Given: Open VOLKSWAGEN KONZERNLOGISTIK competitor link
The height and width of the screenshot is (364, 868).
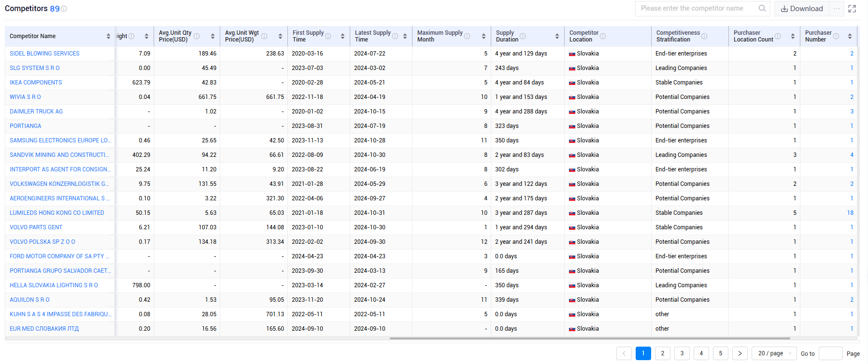Looking at the screenshot, I should pyautogui.click(x=59, y=184).
